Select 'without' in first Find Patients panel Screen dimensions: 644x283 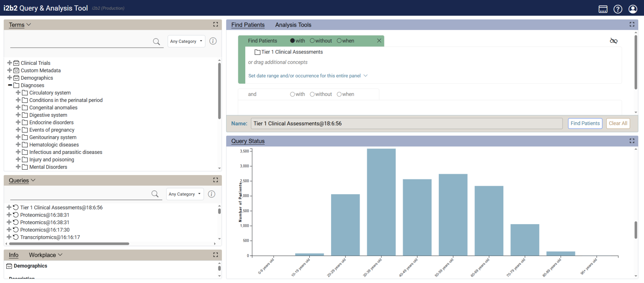point(312,41)
